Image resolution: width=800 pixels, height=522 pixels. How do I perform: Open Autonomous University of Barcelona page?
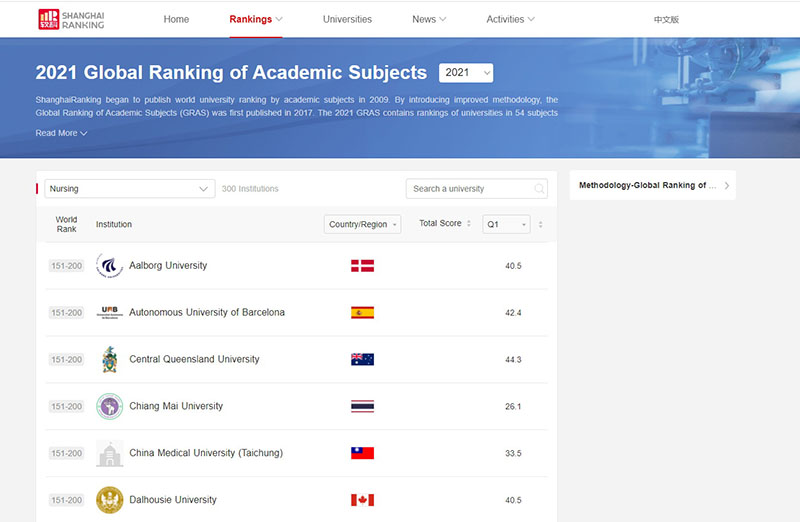(207, 312)
